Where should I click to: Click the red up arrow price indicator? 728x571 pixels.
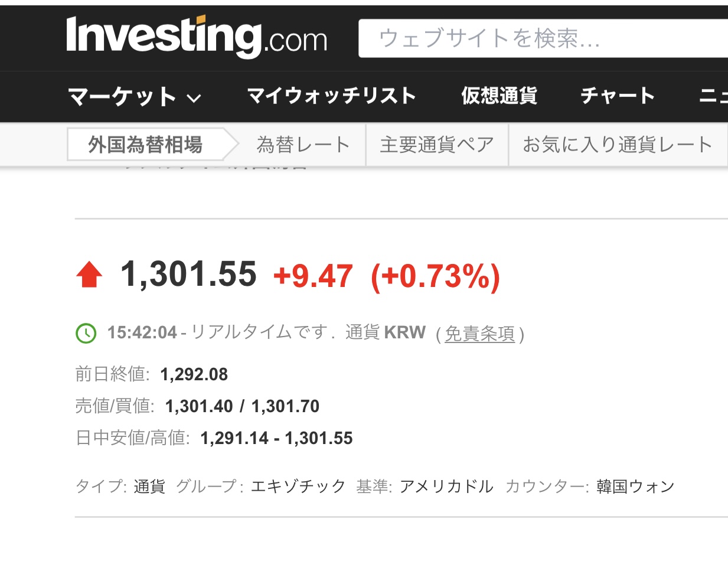[x=89, y=275]
